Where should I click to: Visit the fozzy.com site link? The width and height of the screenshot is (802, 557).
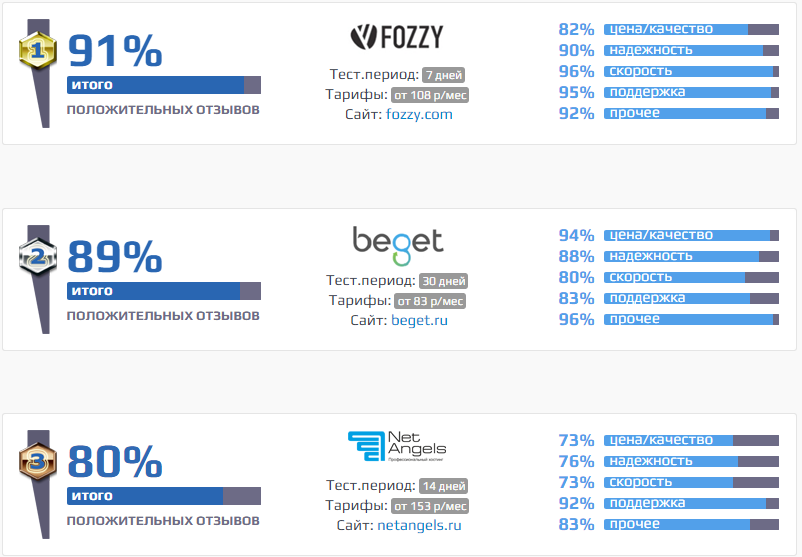tap(419, 114)
